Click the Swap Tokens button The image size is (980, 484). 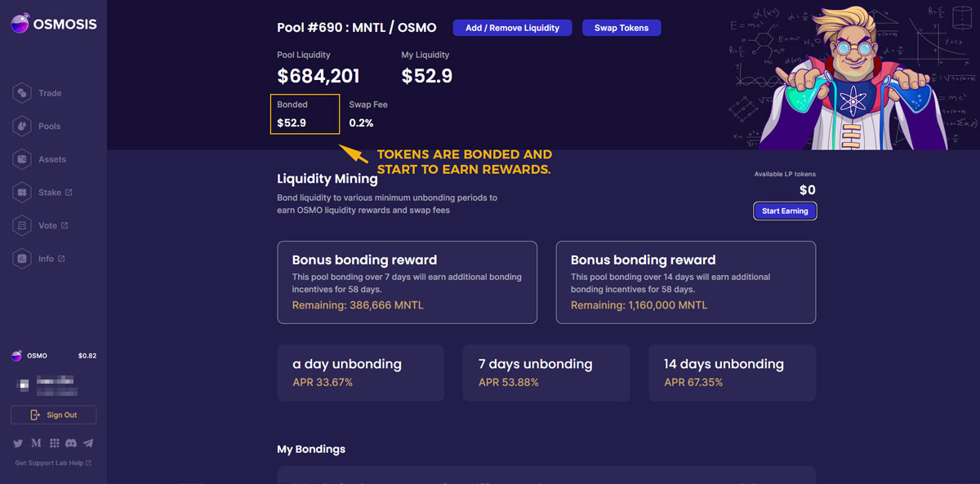tap(621, 28)
